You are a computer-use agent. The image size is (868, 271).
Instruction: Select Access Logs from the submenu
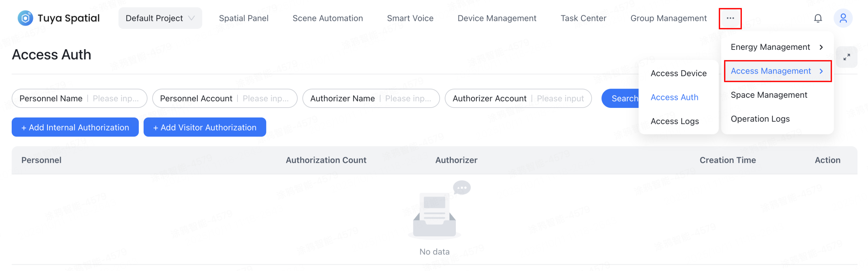click(675, 121)
